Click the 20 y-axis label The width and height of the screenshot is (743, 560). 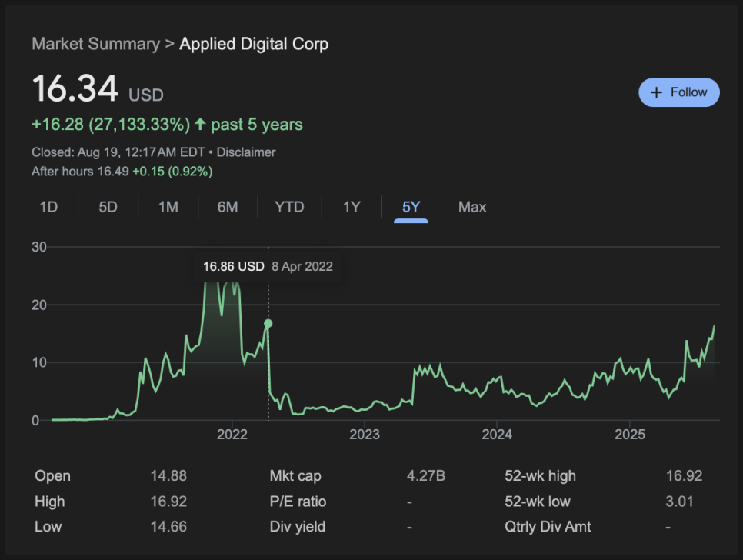pyautogui.click(x=39, y=305)
